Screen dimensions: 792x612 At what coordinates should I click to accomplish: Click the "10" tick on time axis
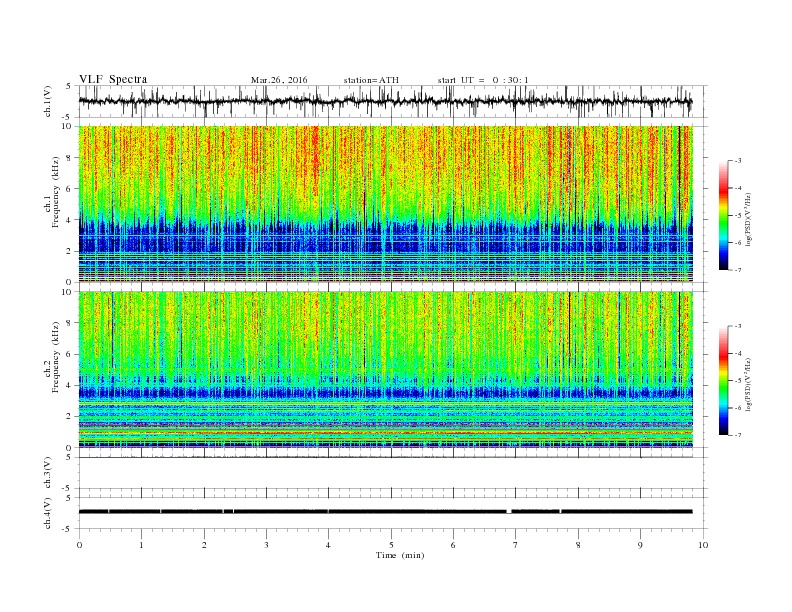pos(703,545)
